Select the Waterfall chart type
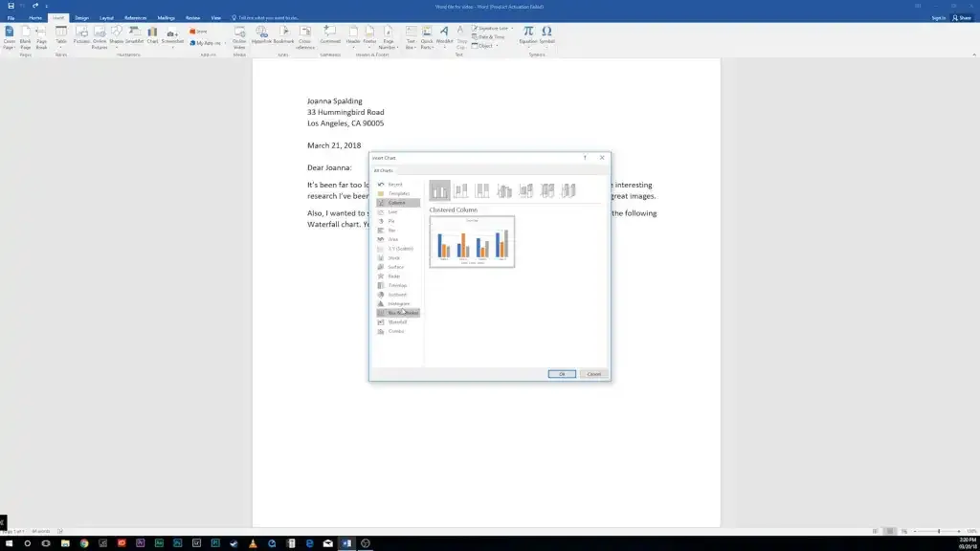 pyautogui.click(x=397, y=321)
